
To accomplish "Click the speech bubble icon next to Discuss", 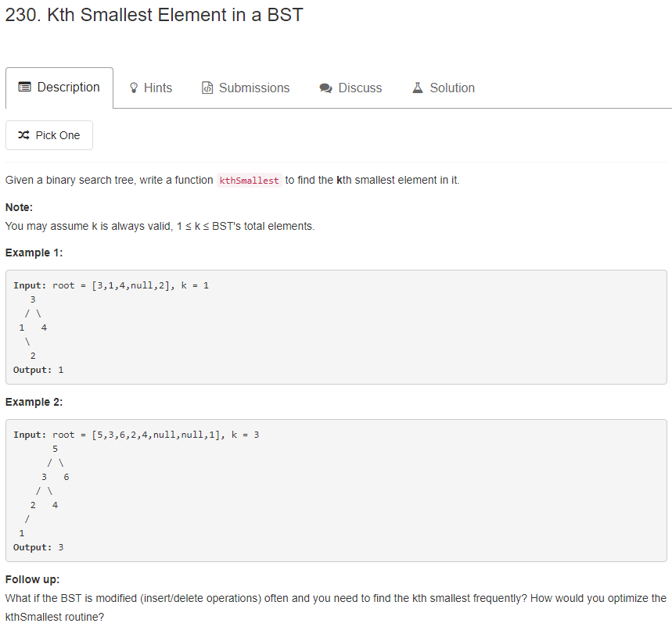I will point(325,88).
